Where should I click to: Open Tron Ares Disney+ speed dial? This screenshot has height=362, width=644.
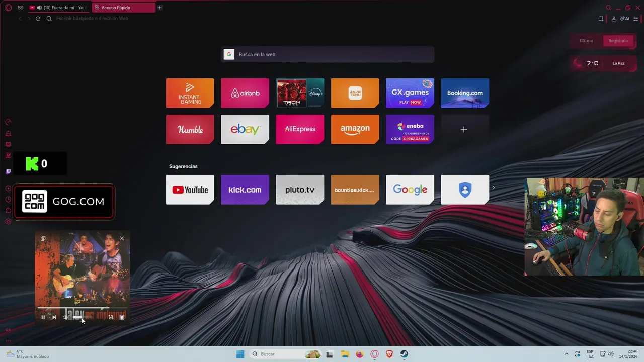point(300,93)
